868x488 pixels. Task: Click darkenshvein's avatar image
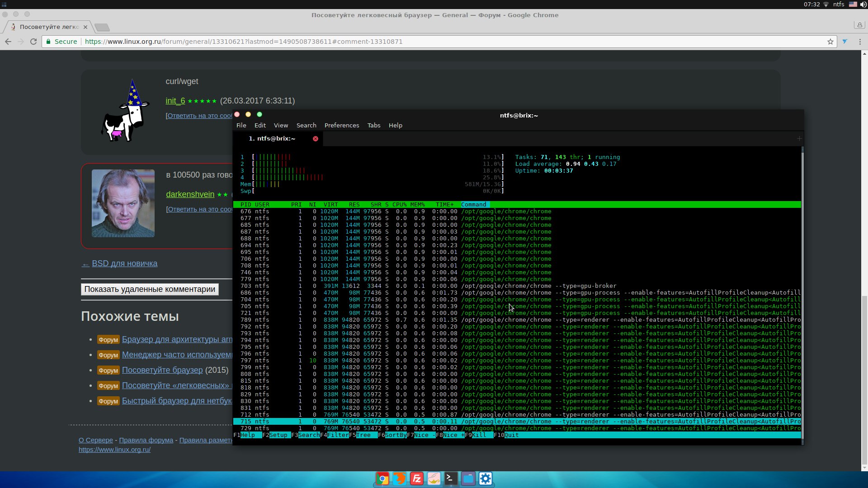point(123,203)
